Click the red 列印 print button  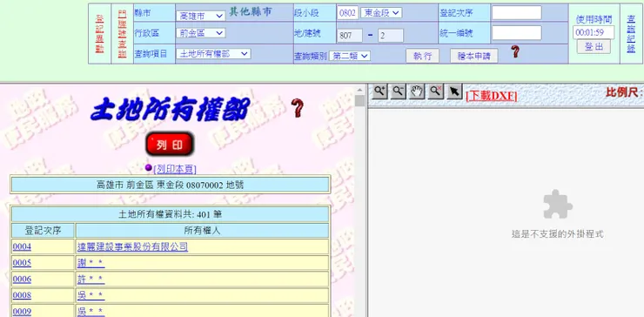tap(169, 145)
